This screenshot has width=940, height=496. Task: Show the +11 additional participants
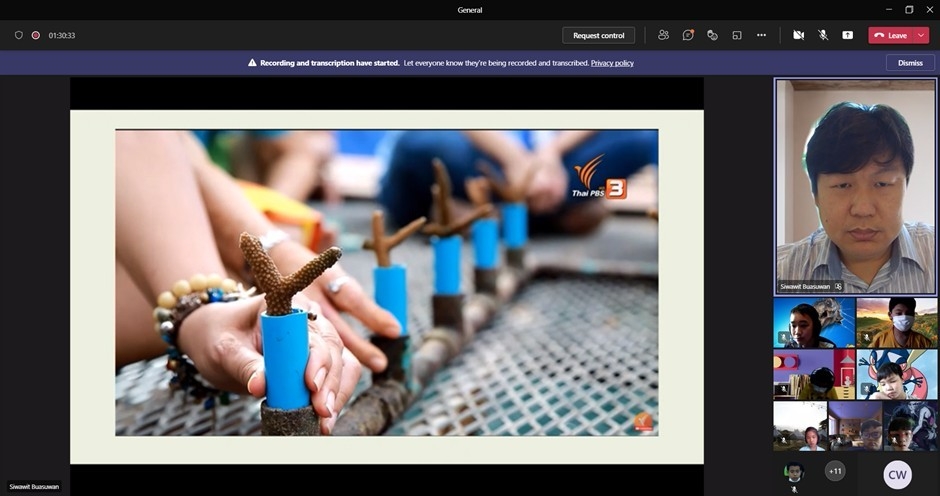pos(834,471)
